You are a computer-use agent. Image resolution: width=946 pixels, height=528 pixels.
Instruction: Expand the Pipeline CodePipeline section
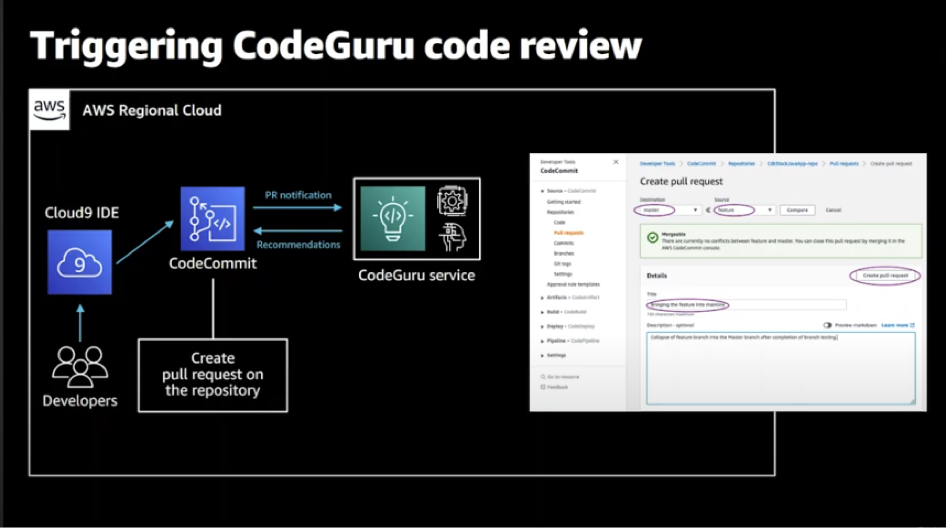[x=542, y=341]
